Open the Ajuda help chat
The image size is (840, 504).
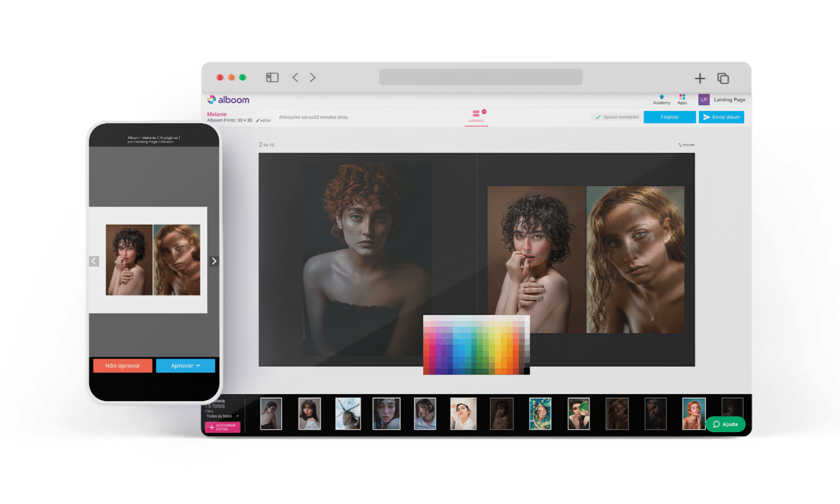(x=726, y=424)
